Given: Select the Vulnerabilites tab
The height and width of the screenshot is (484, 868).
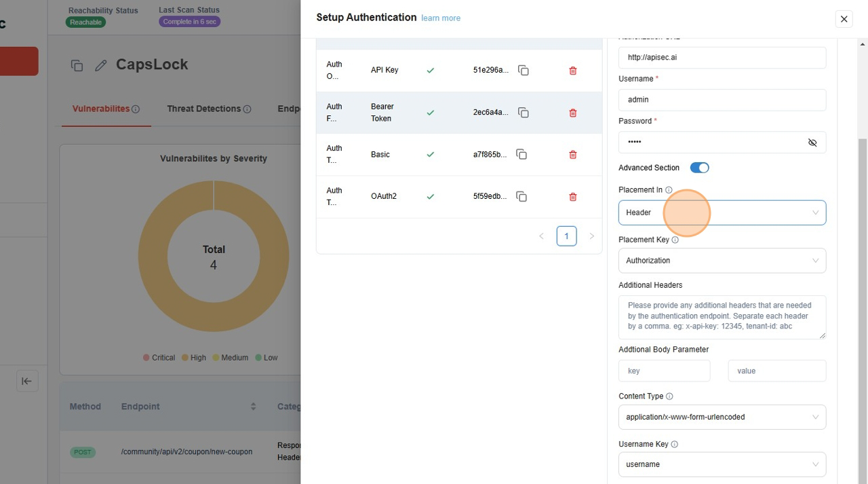Looking at the screenshot, I should click(101, 109).
